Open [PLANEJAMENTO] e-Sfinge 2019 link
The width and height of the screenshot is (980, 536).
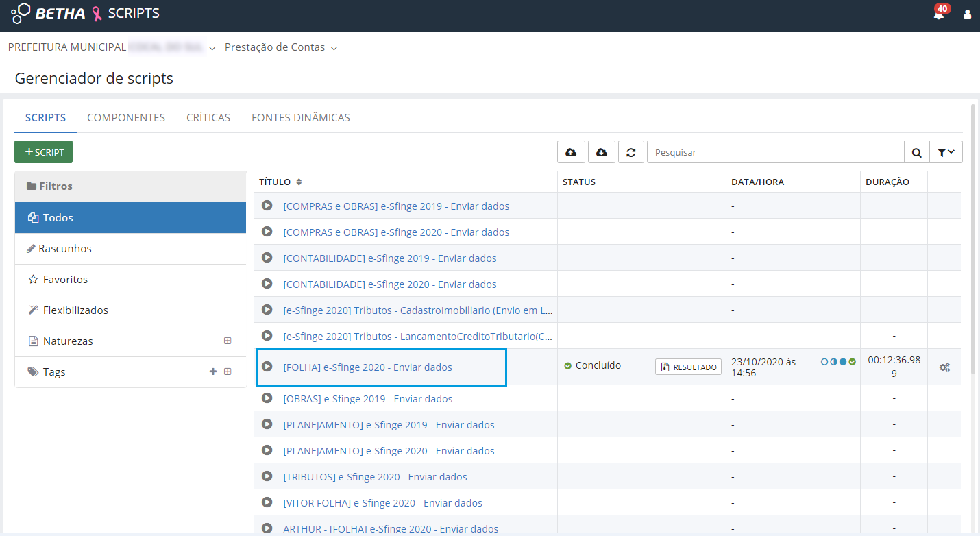[389, 424]
